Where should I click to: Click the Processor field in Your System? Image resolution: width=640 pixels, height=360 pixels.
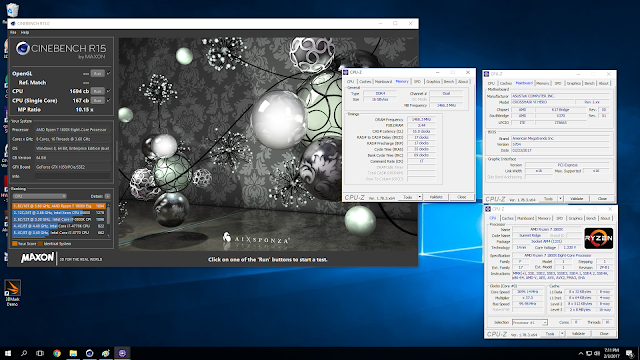73,129
